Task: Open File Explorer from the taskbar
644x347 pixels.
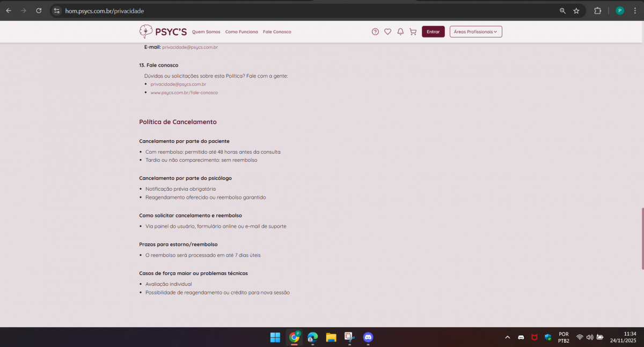Action: coord(331,337)
